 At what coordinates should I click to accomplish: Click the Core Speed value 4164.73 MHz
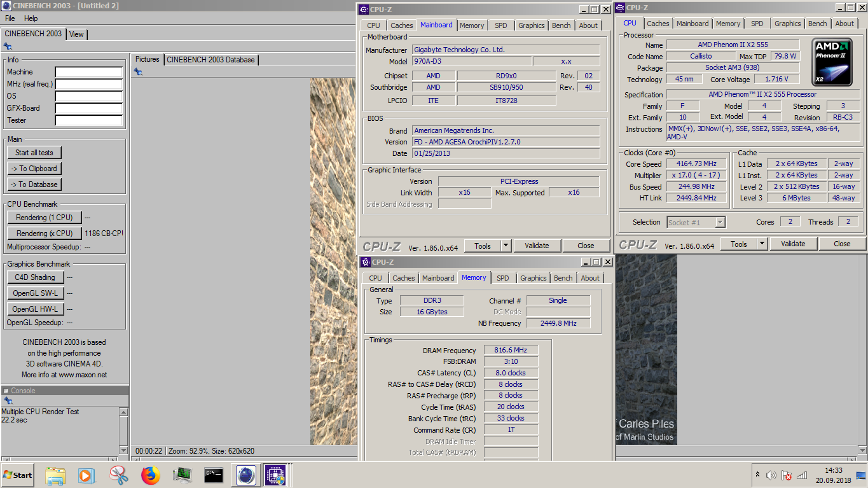(x=698, y=164)
